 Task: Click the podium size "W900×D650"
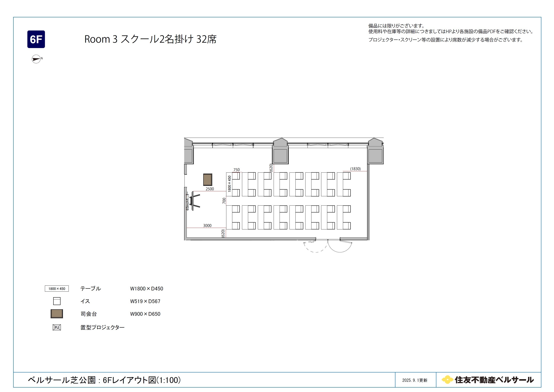tap(145, 314)
